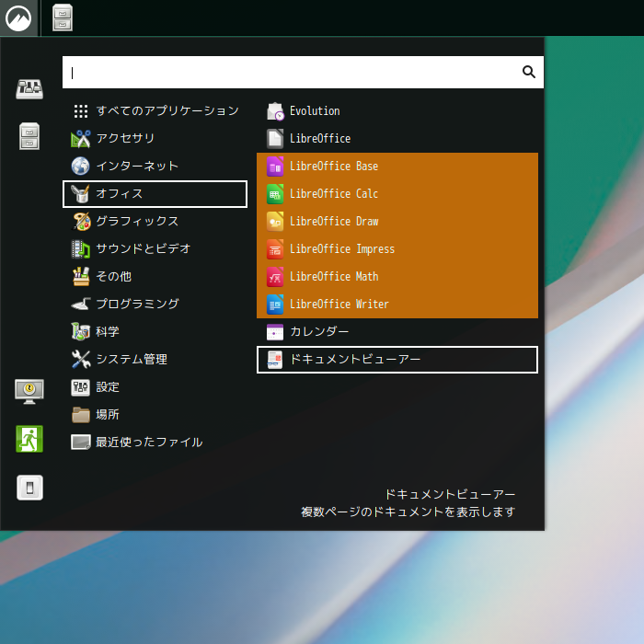This screenshot has height=644, width=644.
Task: Open file manager icon in menu sidebar
Action: point(29,136)
